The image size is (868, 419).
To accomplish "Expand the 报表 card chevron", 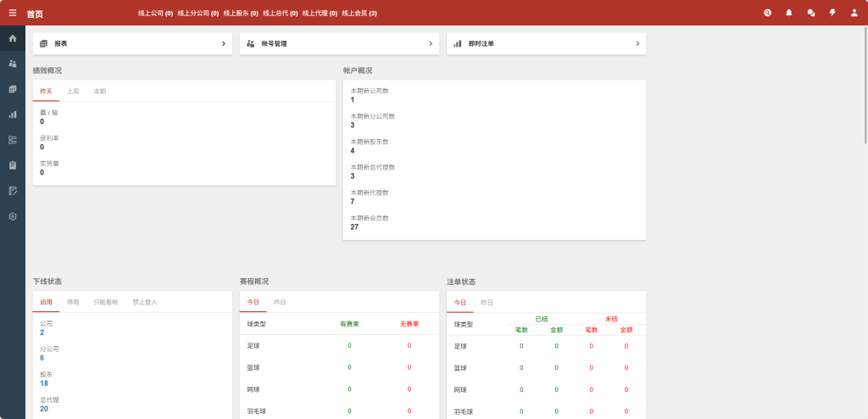I will pos(224,43).
